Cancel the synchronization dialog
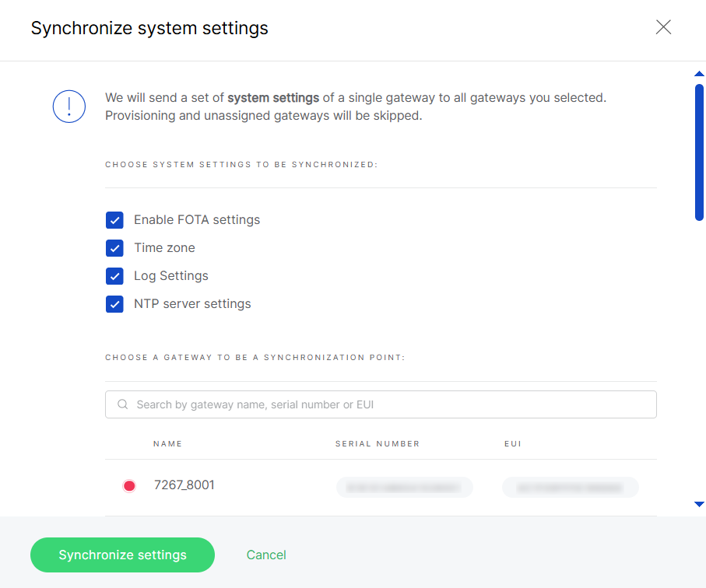Image resolution: width=706 pixels, height=588 pixels. click(x=266, y=555)
